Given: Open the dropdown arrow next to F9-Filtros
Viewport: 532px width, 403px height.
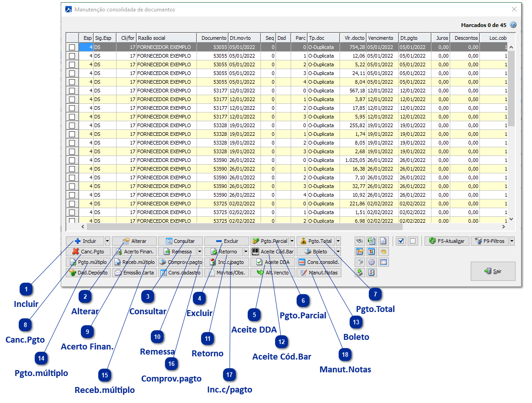Looking at the screenshot, I should (512, 241).
